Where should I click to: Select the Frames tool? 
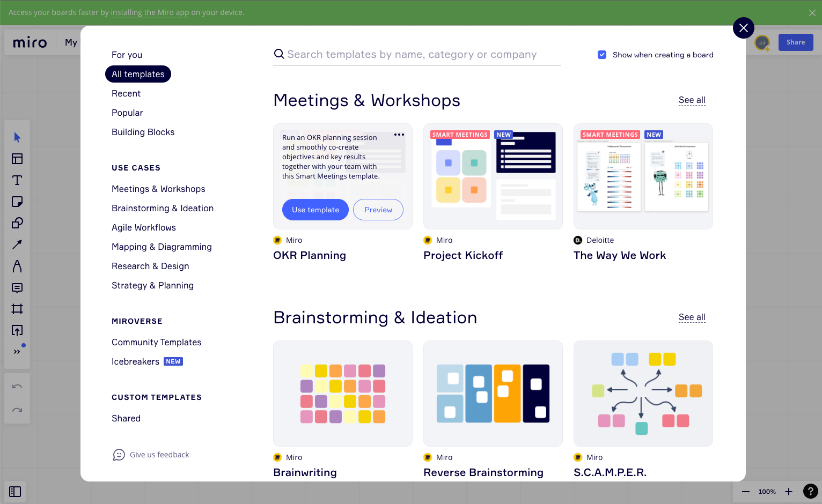pos(17,309)
